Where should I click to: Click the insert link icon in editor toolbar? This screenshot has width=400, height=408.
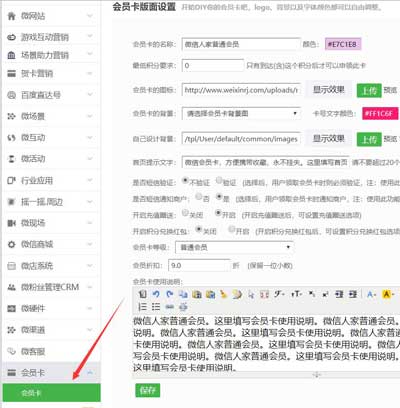point(170,307)
